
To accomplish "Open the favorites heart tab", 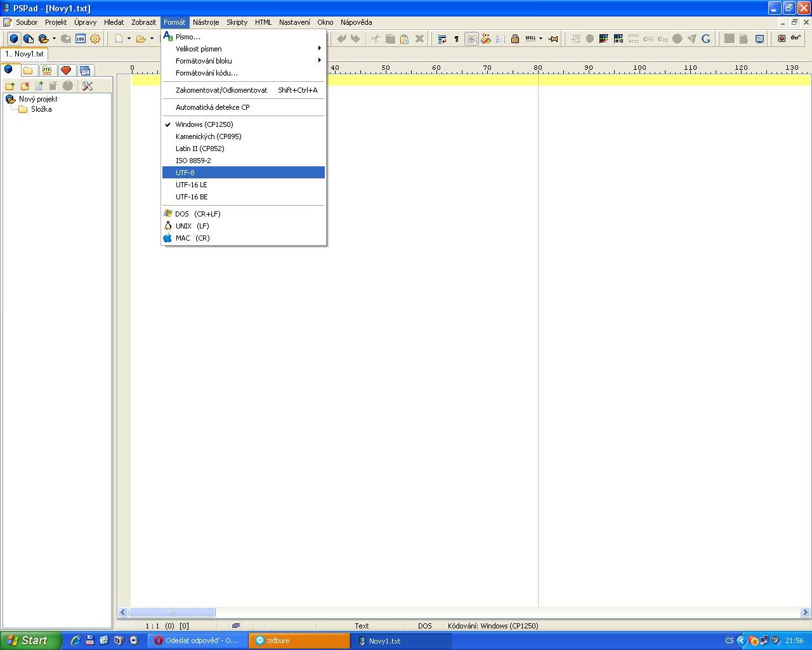I will (66, 70).
